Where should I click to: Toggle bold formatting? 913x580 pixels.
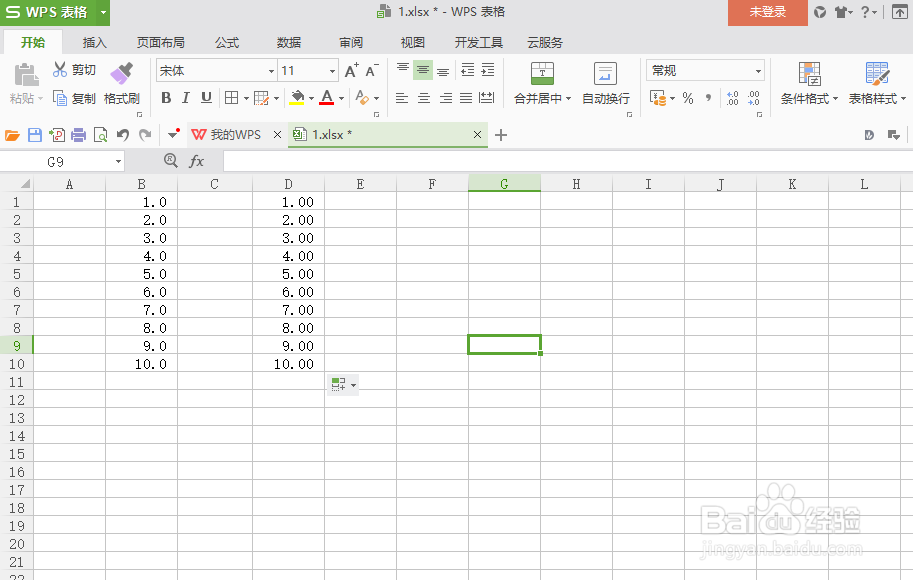pyautogui.click(x=167, y=98)
